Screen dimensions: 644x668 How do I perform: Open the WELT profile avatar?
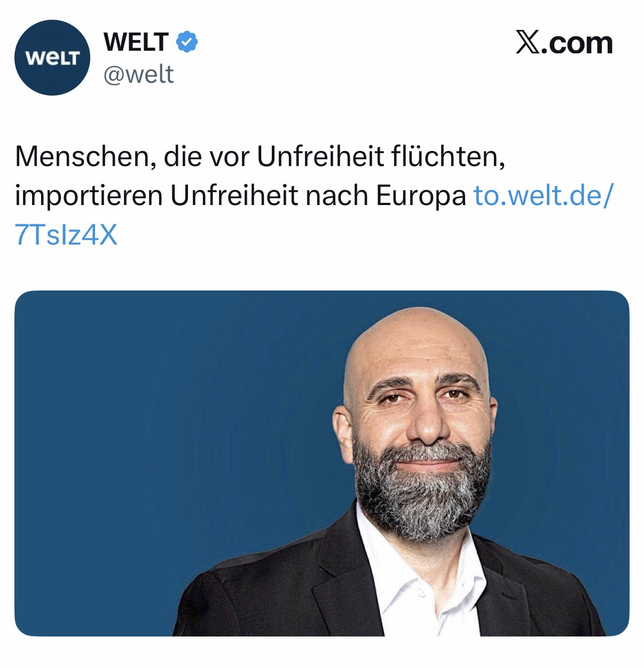[51, 57]
